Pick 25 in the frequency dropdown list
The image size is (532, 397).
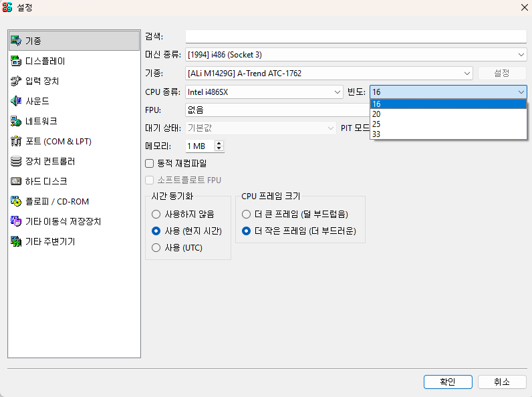click(x=448, y=124)
